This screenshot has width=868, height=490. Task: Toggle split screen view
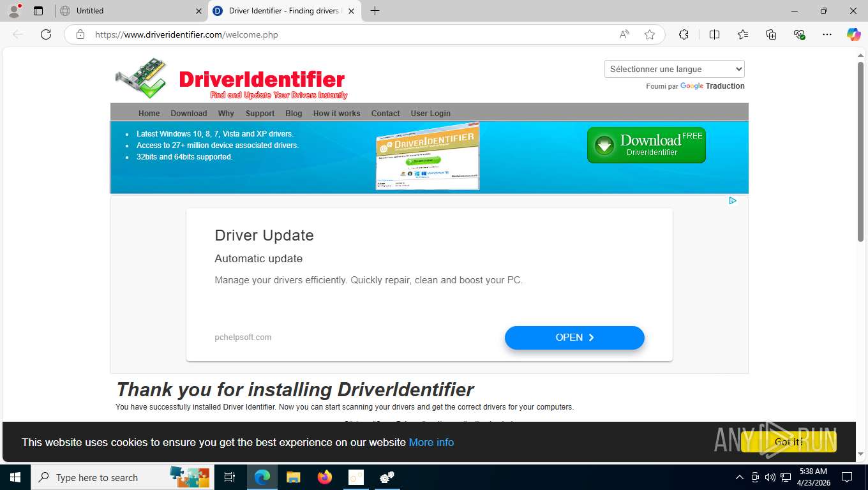tap(714, 34)
